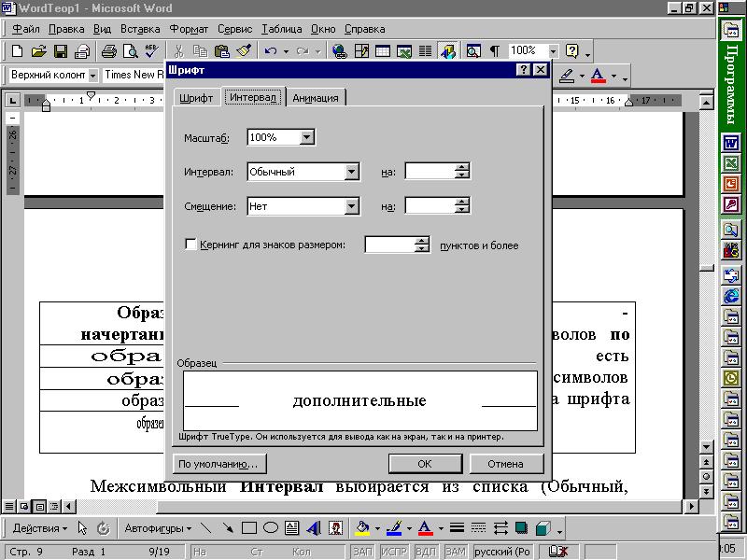Select the Rectangle drawing tool

click(x=249, y=528)
